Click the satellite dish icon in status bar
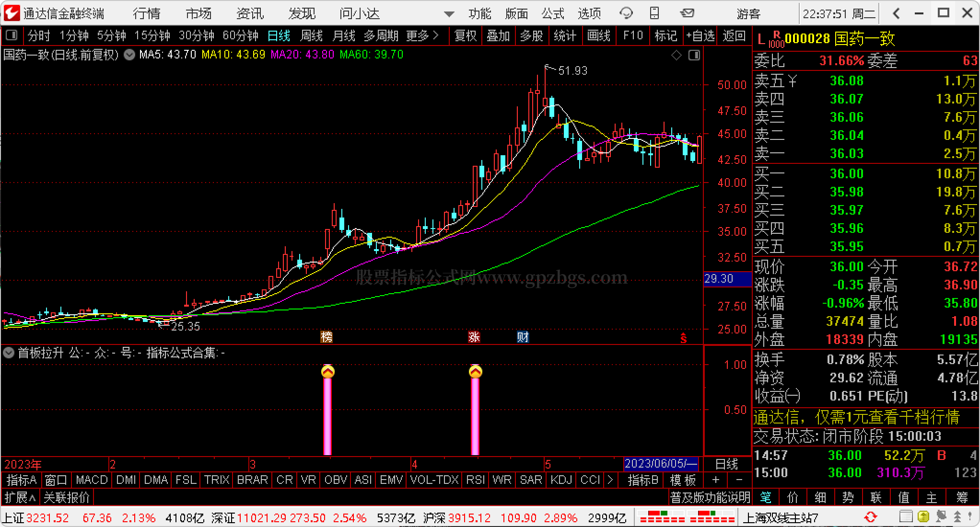This screenshot has width=980, height=527. (x=941, y=517)
